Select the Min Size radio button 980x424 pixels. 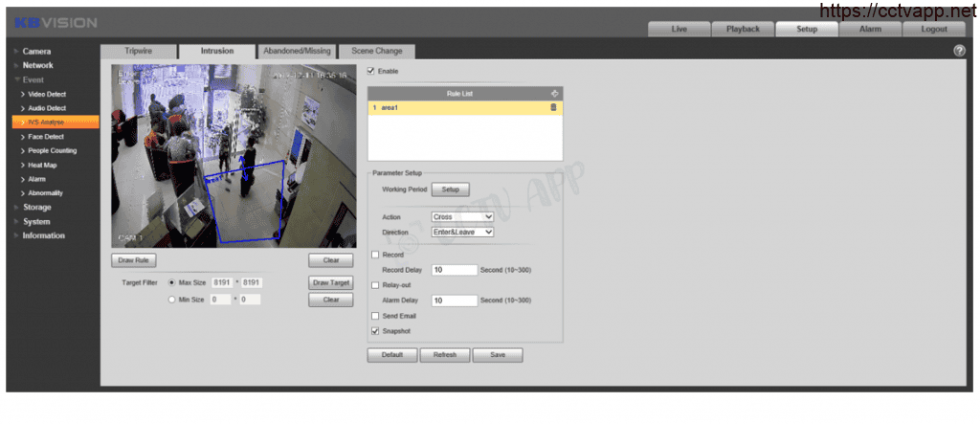point(172,300)
